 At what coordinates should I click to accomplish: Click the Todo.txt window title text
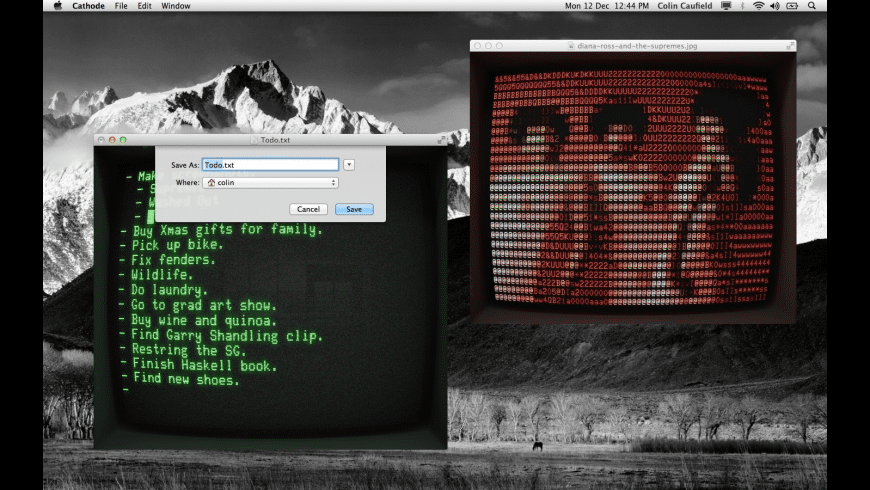pos(275,140)
